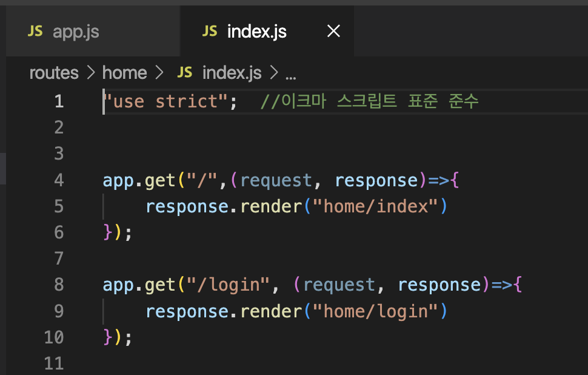The width and height of the screenshot is (588, 375).
Task: Select the index.js editor tab
Action: point(267,31)
